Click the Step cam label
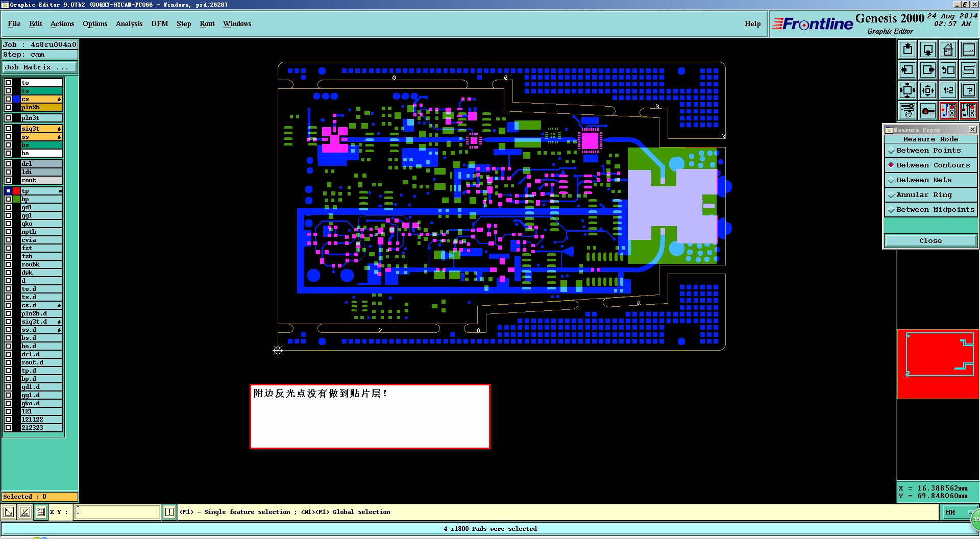 [x=40, y=55]
